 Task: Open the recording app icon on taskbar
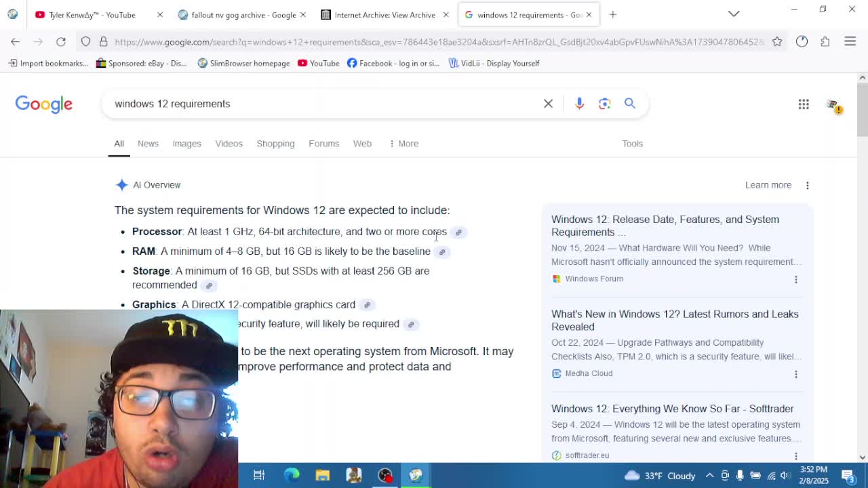(385, 475)
